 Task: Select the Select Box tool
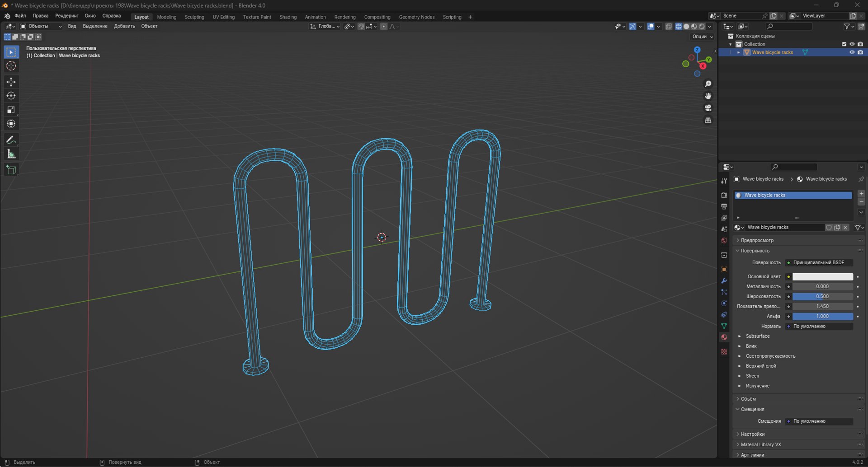11,52
